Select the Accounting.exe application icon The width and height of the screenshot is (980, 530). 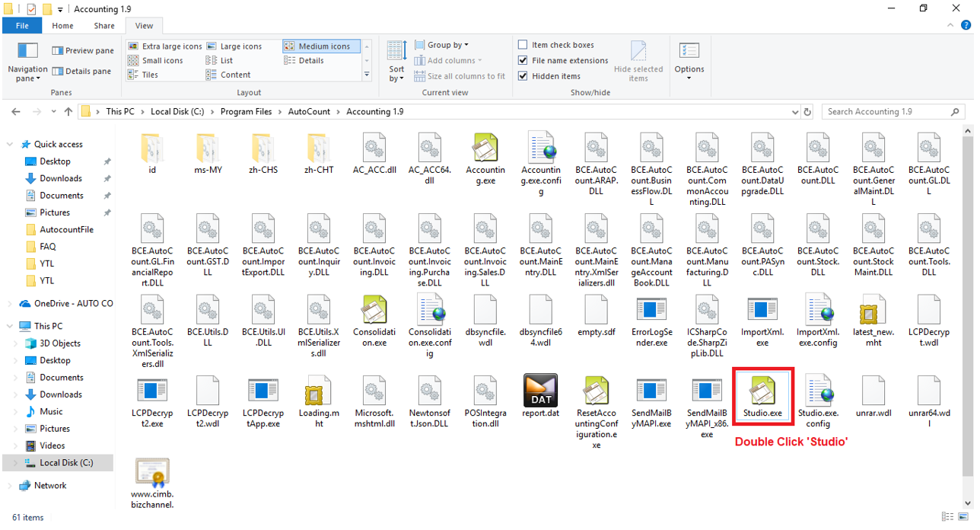[x=485, y=146]
